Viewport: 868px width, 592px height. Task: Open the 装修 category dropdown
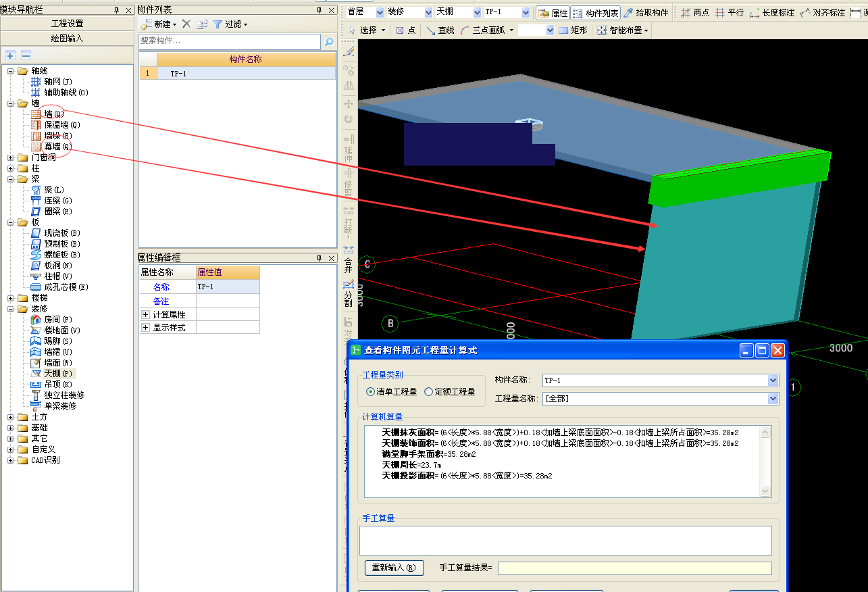(x=428, y=13)
